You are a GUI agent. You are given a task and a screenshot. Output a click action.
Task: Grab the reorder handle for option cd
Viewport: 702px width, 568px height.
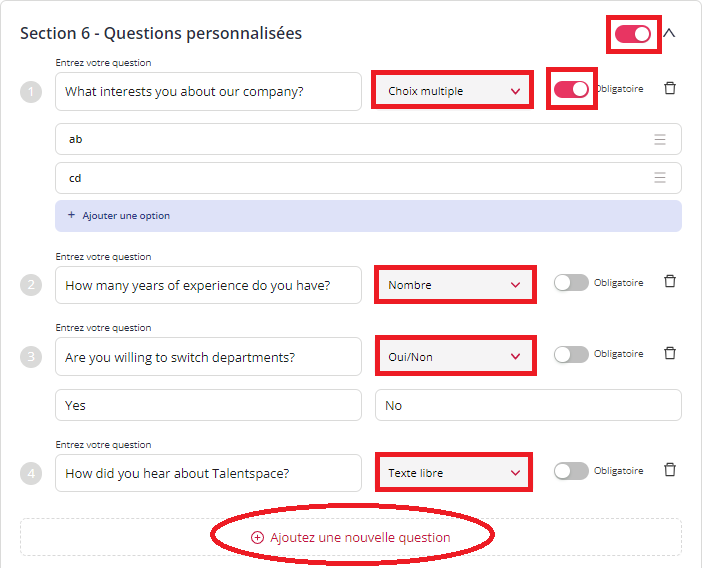(660, 178)
